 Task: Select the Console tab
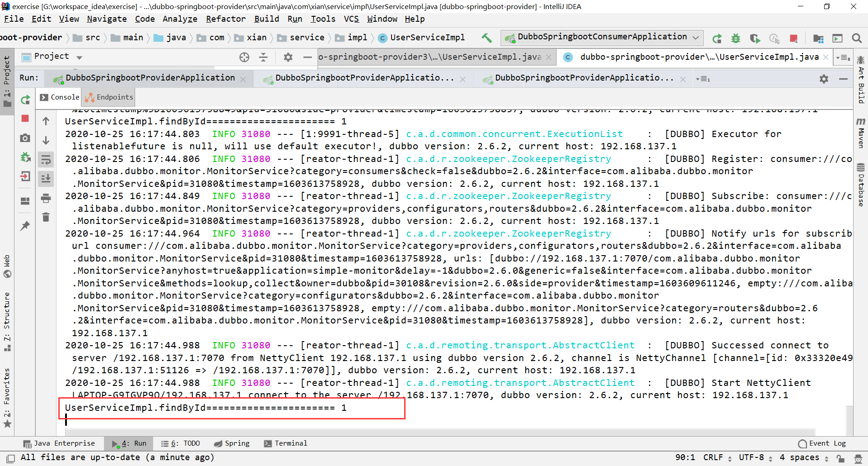tap(59, 97)
